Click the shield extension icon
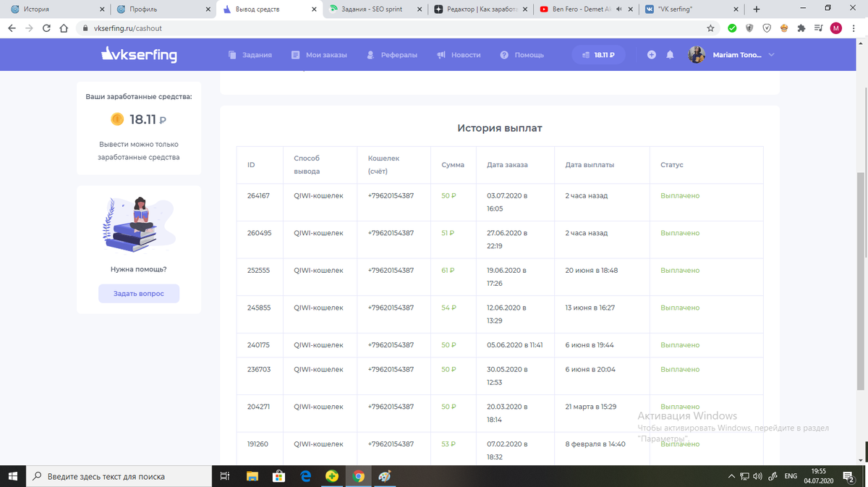Screen dimensions: 868x487 [749, 28]
